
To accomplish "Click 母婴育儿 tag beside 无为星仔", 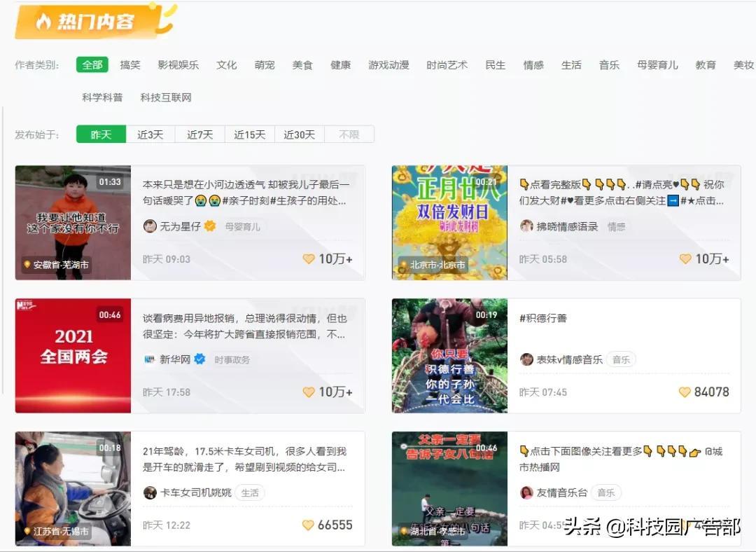I will [242, 226].
